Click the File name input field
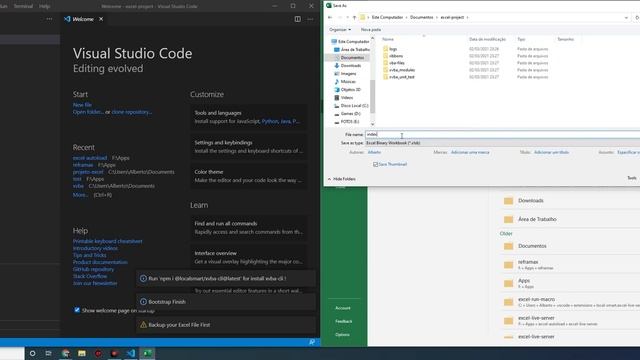 [502, 134]
